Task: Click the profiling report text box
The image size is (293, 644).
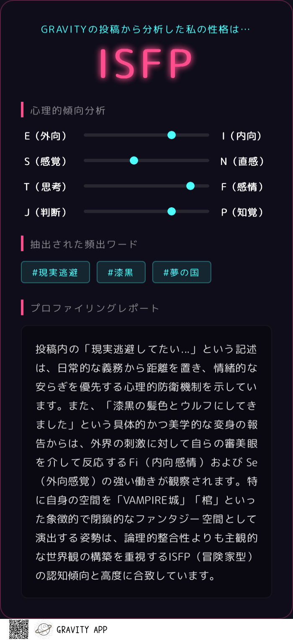Action: coord(146,461)
